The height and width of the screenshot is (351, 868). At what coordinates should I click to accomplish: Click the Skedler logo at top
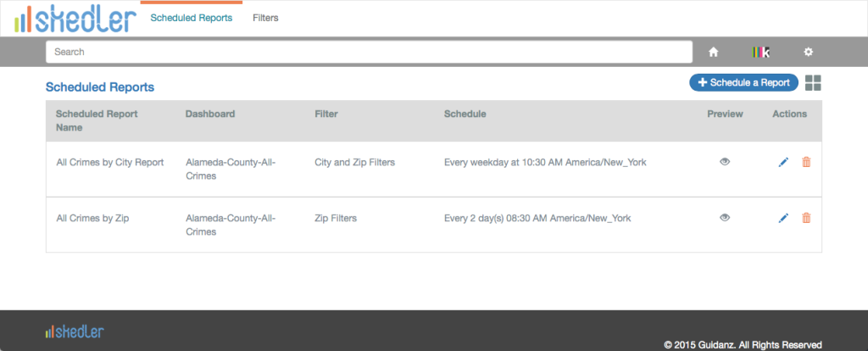[x=75, y=19]
